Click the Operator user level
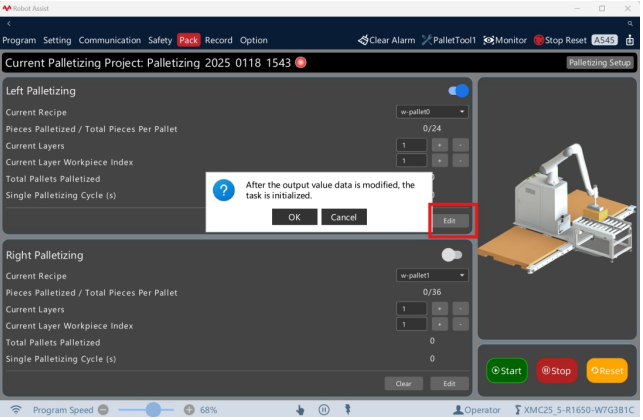The width and height of the screenshot is (643, 420). pyautogui.click(x=477, y=410)
